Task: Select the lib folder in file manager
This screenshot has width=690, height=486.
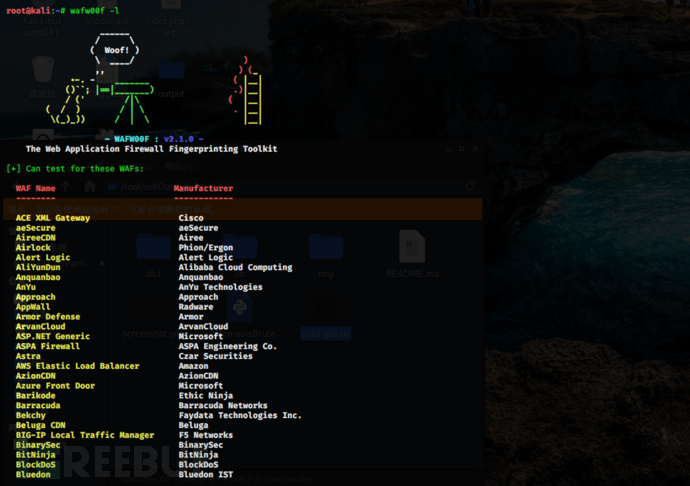Action: [x=240, y=247]
